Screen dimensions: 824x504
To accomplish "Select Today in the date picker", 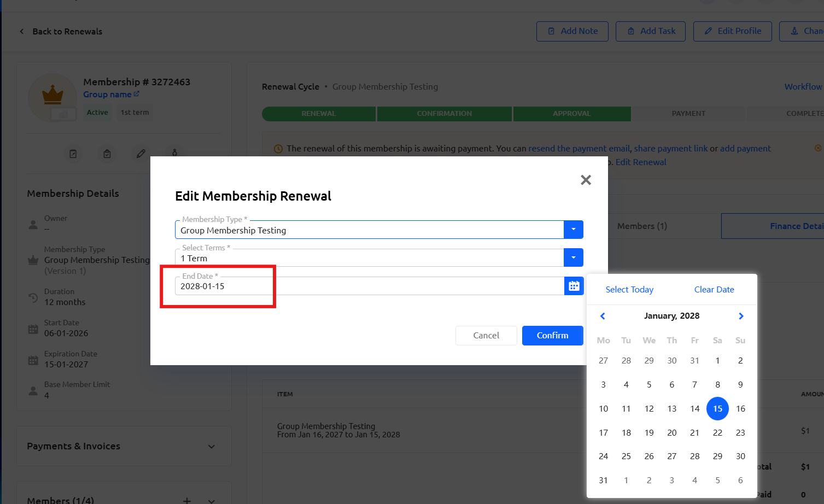I will (629, 290).
